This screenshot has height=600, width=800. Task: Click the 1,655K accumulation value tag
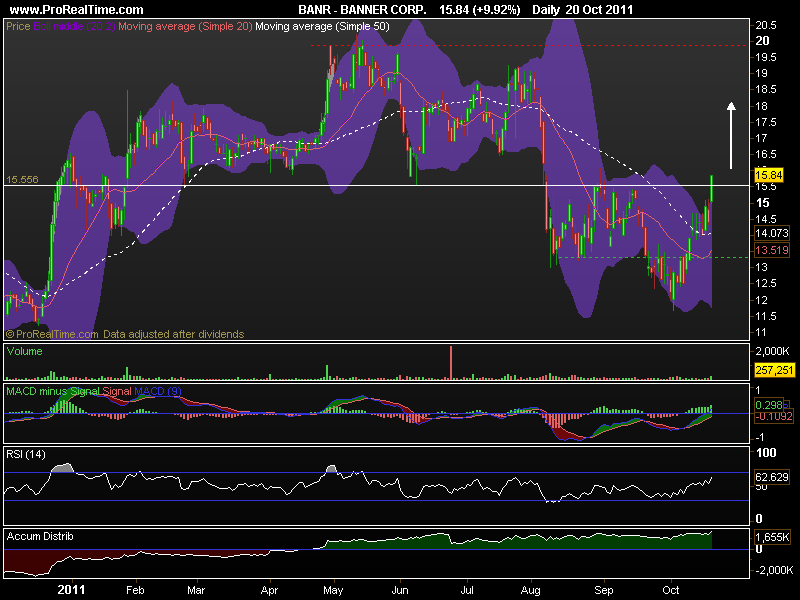coord(772,537)
